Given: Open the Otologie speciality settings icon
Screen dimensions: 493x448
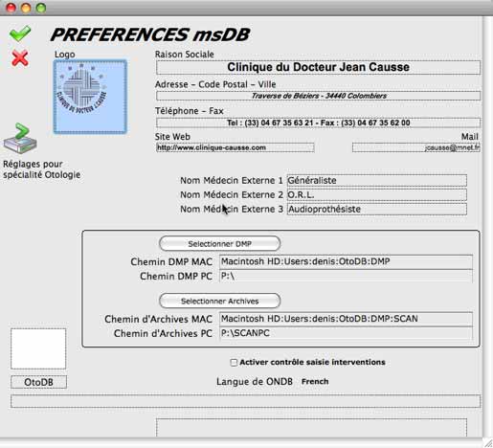Looking at the screenshot, I should [20, 139].
